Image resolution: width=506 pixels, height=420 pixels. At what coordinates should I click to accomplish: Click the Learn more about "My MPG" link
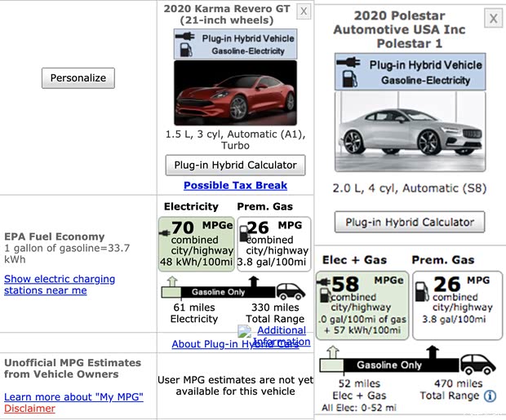(x=73, y=396)
